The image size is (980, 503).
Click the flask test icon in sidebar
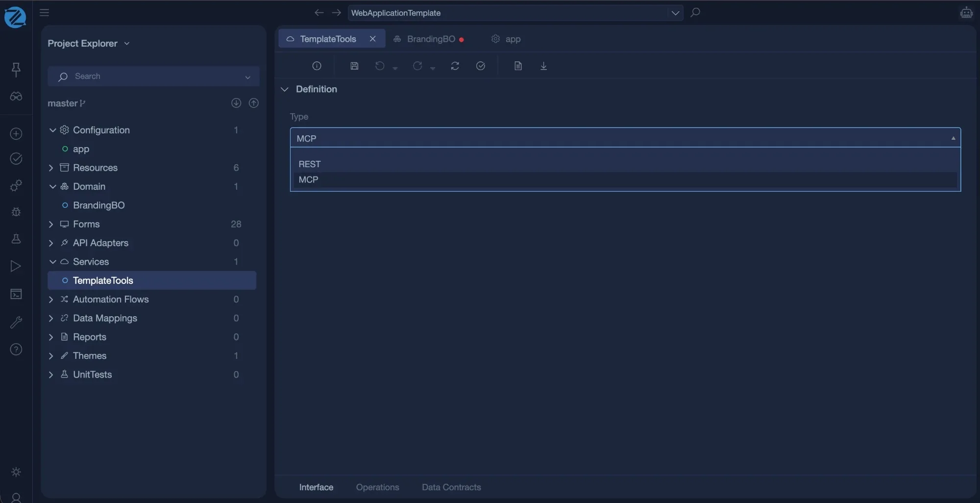[16, 239]
